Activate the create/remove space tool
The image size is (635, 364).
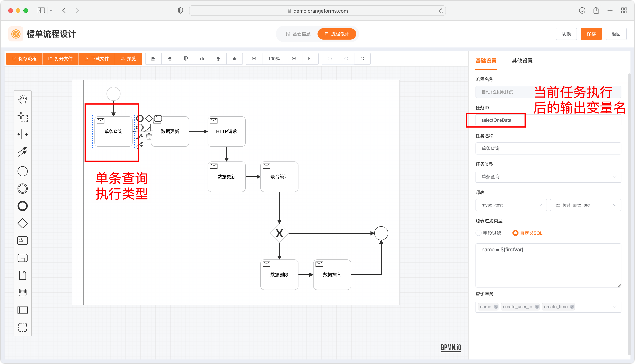22,134
